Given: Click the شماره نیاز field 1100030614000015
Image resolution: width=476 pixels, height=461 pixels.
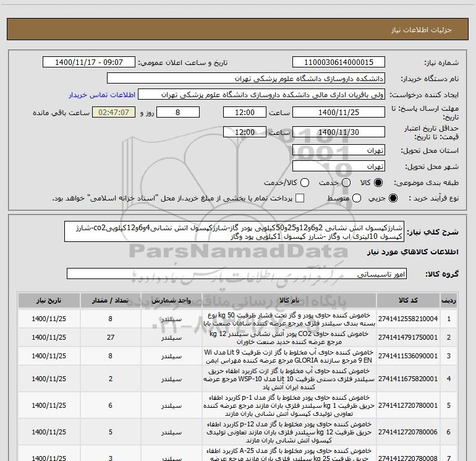Looking at the screenshot, I should coord(339,62).
